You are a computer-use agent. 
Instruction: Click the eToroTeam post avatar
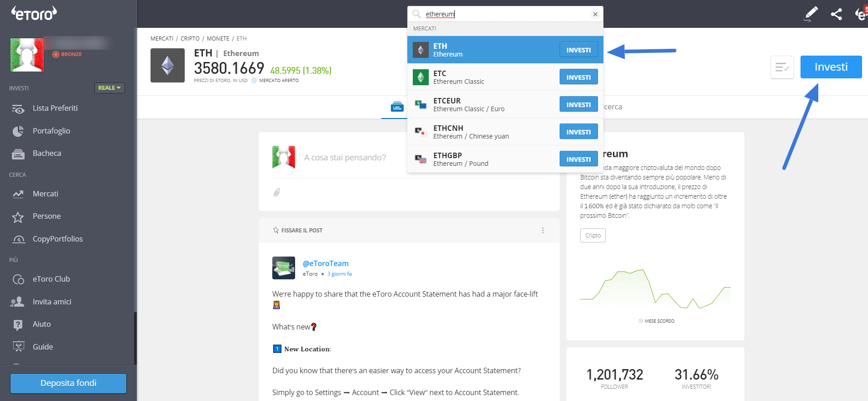tap(284, 268)
